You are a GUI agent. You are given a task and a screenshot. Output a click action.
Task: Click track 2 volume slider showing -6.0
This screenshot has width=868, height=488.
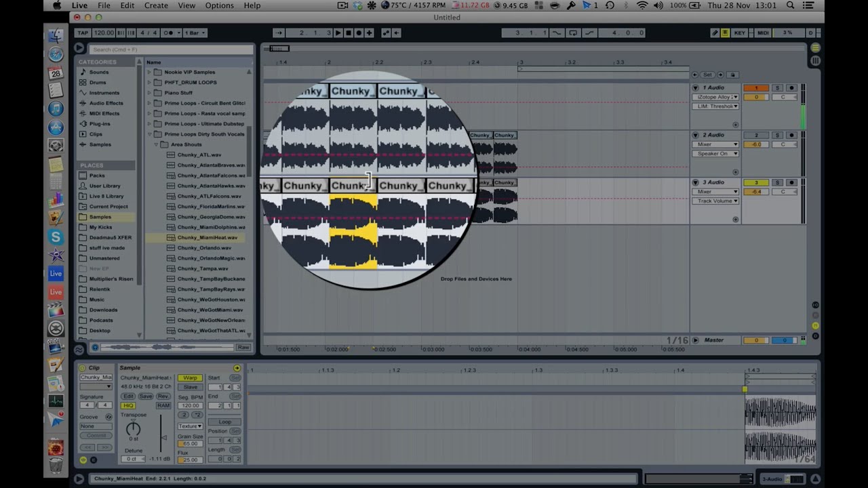(x=756, y=144)
